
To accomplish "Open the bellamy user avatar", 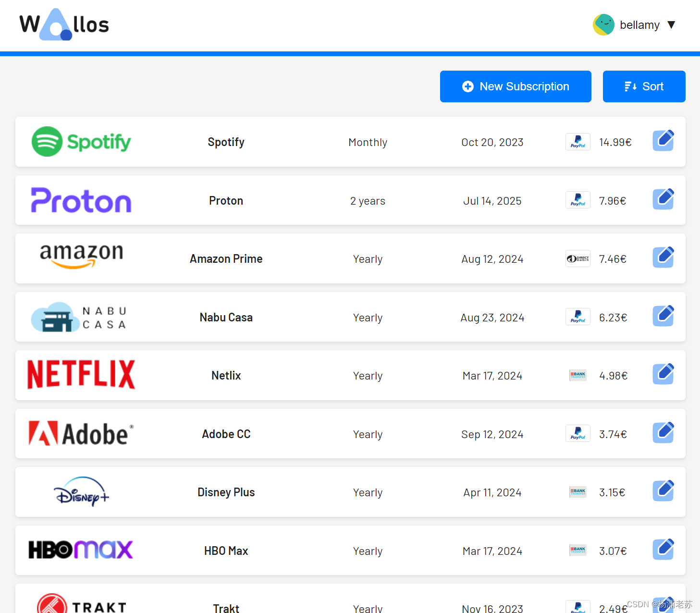I will point(603,25).
